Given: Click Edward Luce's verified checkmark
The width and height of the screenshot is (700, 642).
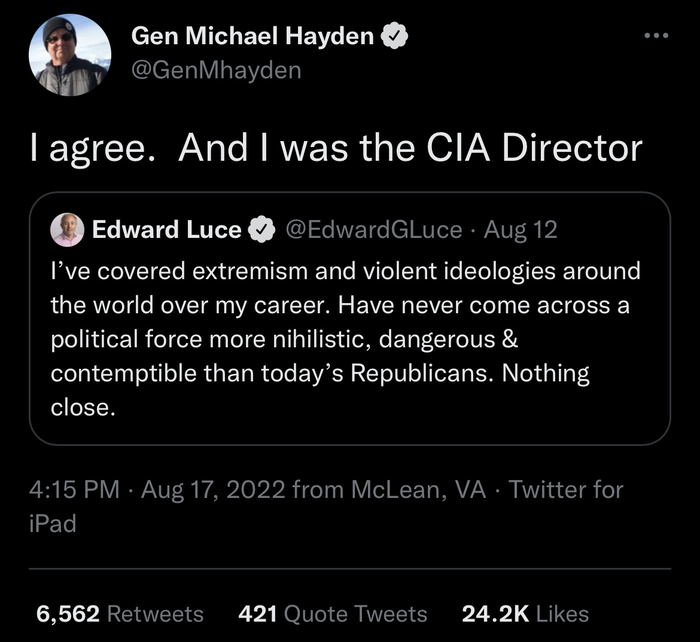Looking at the screenshot, I should click(261, 230).
